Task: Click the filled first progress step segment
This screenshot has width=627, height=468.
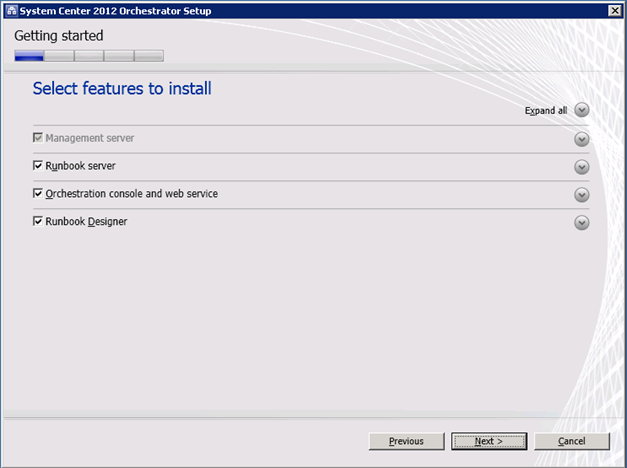Action: (x=29, y=56)
